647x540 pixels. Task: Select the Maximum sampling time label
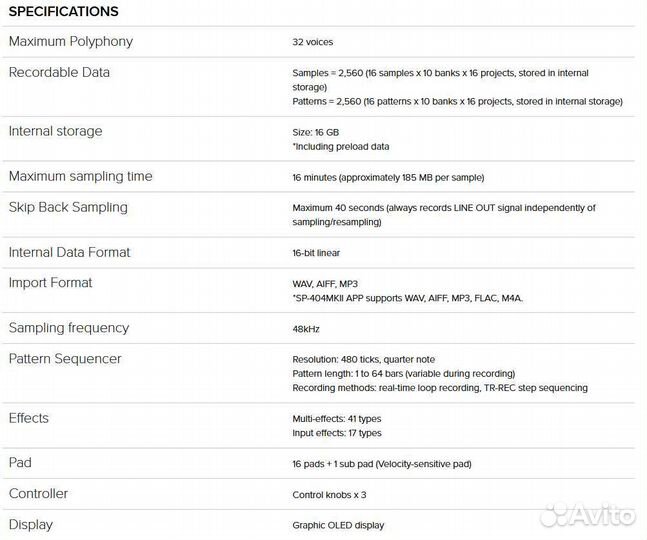(80, 177)
